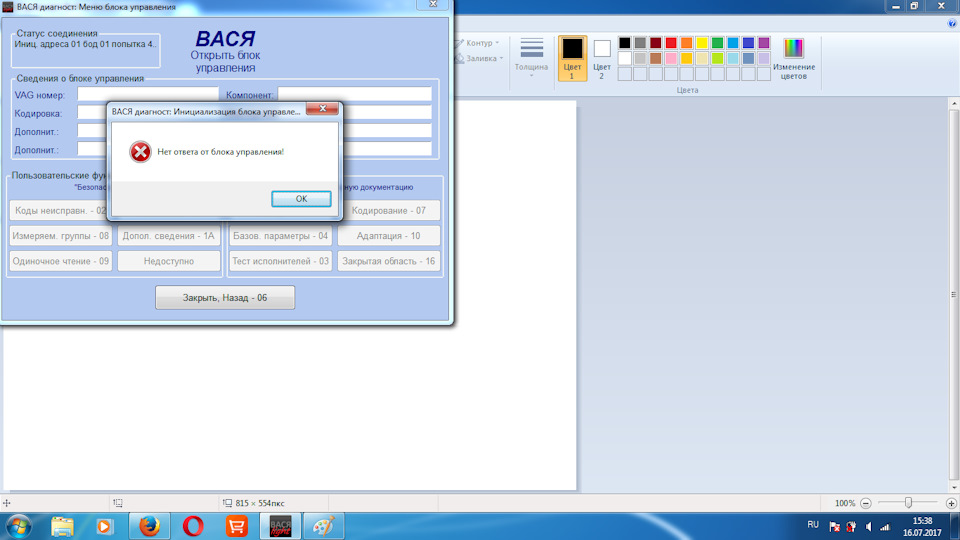Open the volume speaker tray icon

[x=868, y=527]
